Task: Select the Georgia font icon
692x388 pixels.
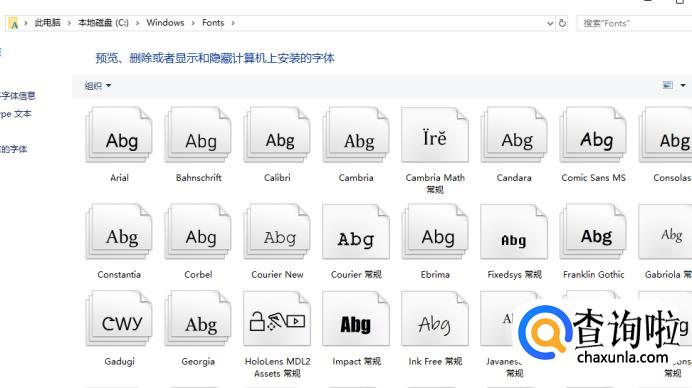Action: (x=198, y=319)
